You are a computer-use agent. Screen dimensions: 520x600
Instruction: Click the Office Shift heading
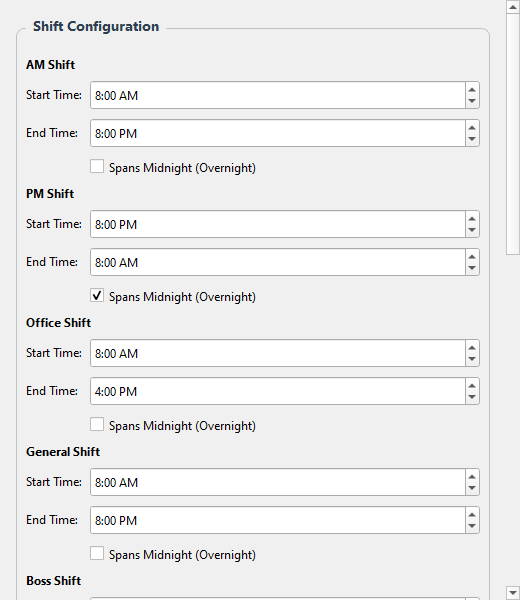coord(59,323)
